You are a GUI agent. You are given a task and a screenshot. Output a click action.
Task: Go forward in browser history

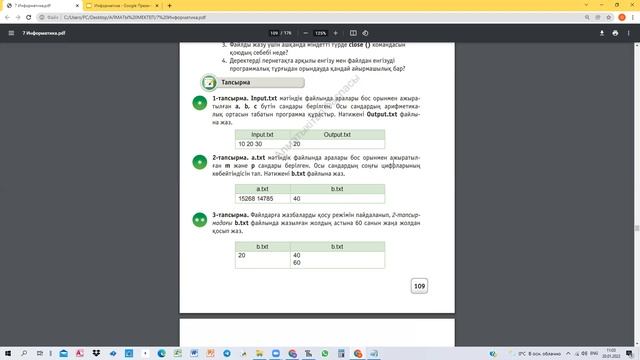pyautogui.click(x=18, y=18)
